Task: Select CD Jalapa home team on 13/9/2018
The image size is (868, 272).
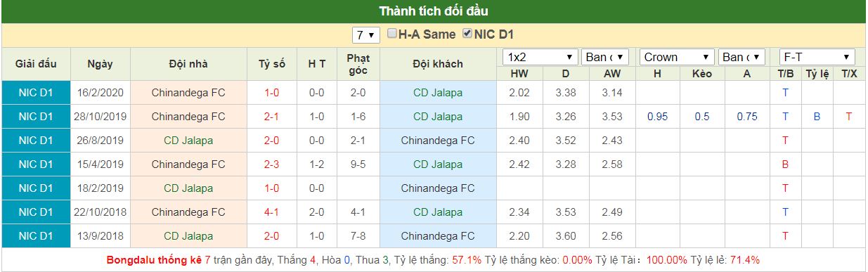Action: (x=188, y=236)
